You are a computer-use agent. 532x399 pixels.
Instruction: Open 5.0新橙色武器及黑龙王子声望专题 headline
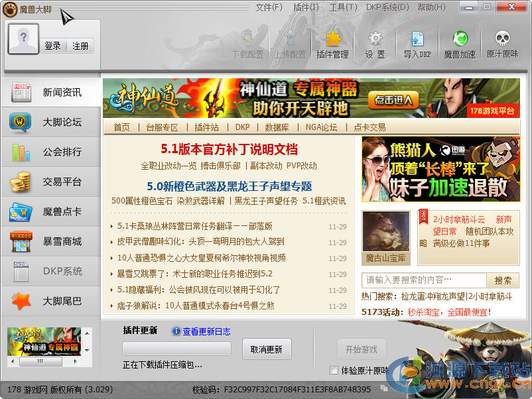click(230, 186)
